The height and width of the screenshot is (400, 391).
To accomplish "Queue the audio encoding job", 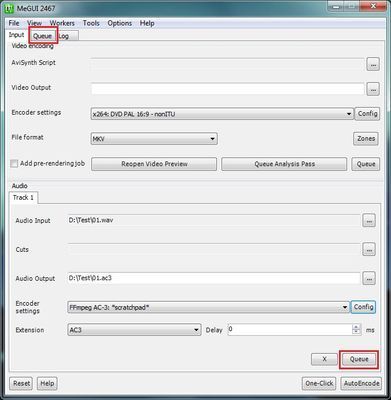I will point(359,359).
